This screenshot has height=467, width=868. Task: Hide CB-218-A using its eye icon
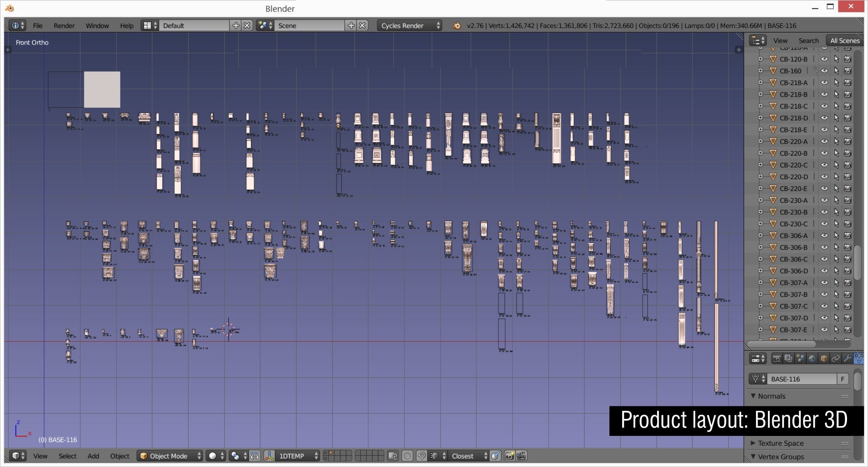pyautogui.click(x=824, y=83)
